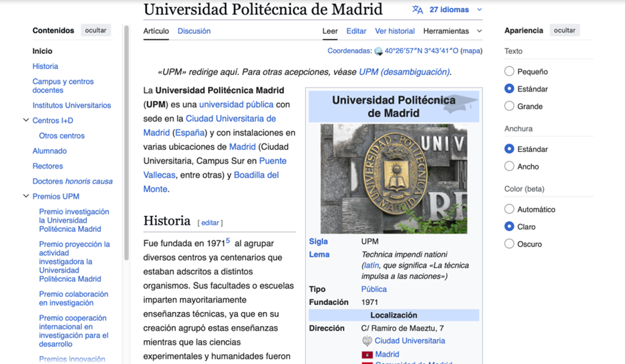Open the Herramientas dropdown menu
The image size is (625, 364).
point(452,31)
